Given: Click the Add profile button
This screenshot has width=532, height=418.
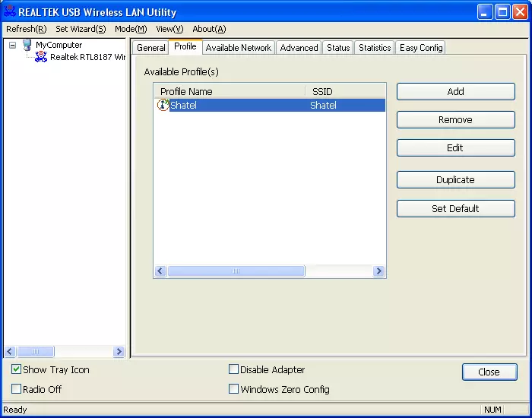Looking at the screenshot, I should tap(456, 92).
